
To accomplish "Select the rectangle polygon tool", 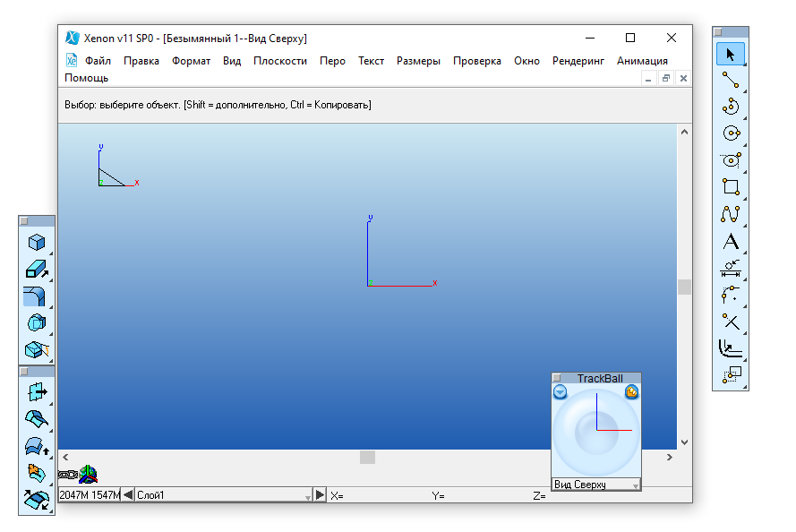I will pyautogui.click(x=731, y=187).
